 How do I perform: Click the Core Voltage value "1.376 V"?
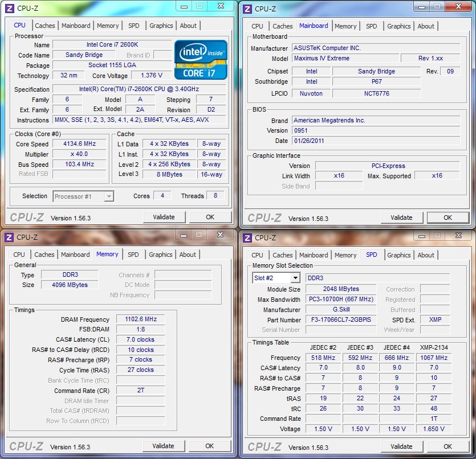pos(152,75)
